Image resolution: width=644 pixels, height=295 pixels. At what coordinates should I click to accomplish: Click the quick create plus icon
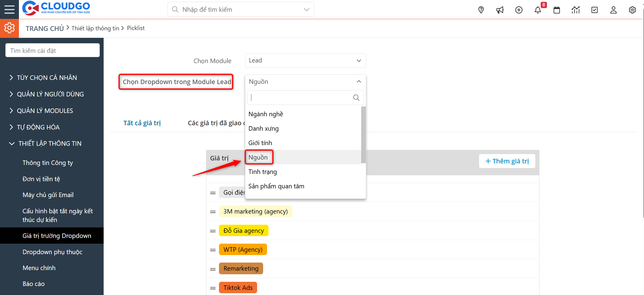(519, 10)
